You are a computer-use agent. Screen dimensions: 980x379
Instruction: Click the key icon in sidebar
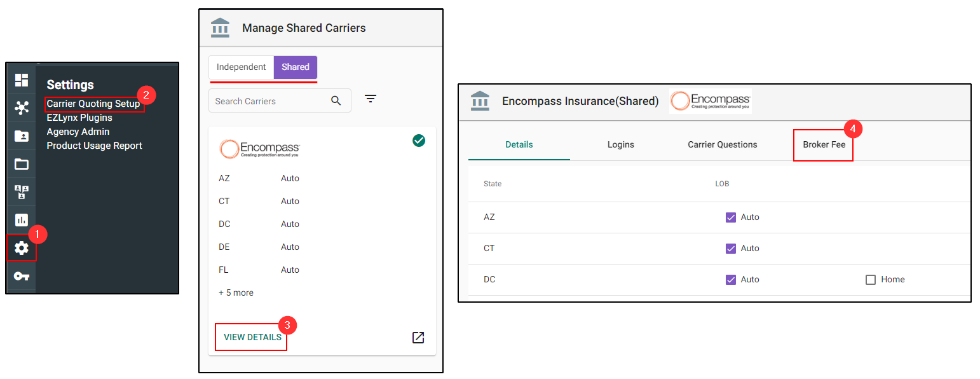[x=22, y=276]
